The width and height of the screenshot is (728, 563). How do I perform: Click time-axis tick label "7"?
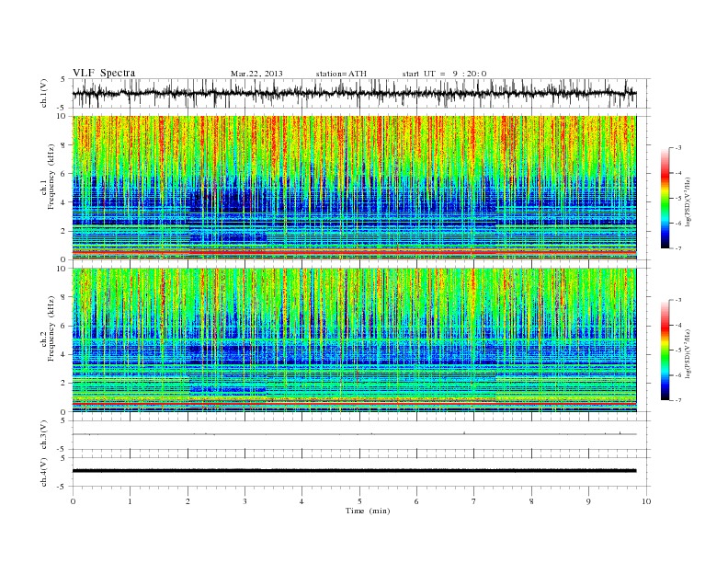coord(474,501)
